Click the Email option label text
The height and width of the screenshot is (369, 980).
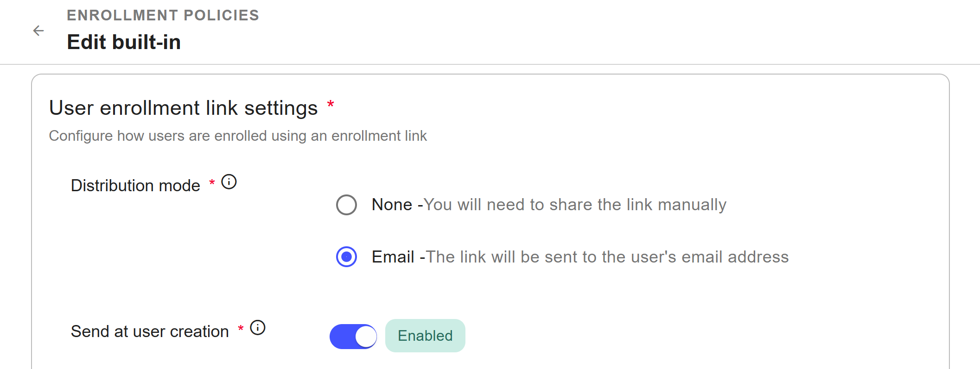click(x=393, y=257)
